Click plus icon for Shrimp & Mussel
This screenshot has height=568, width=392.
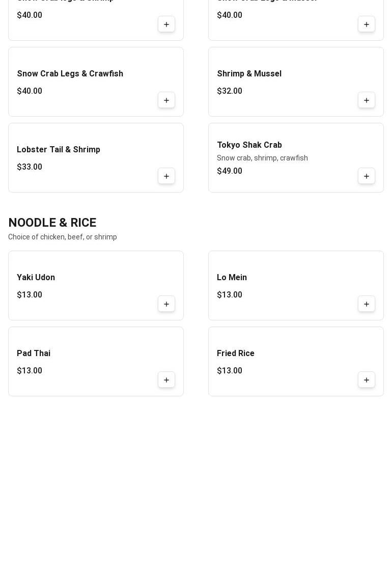pos(367,100)
